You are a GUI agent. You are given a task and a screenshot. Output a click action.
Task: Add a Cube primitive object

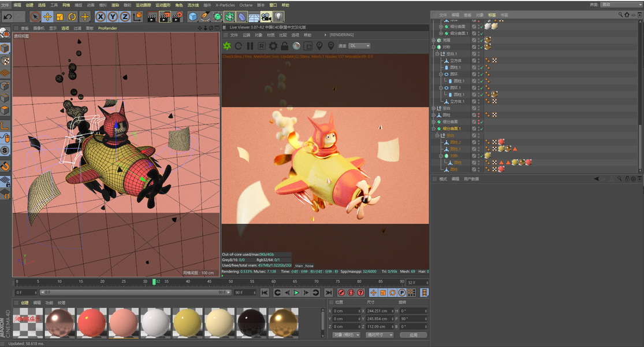pyautogui.click(x=193, y=17)
